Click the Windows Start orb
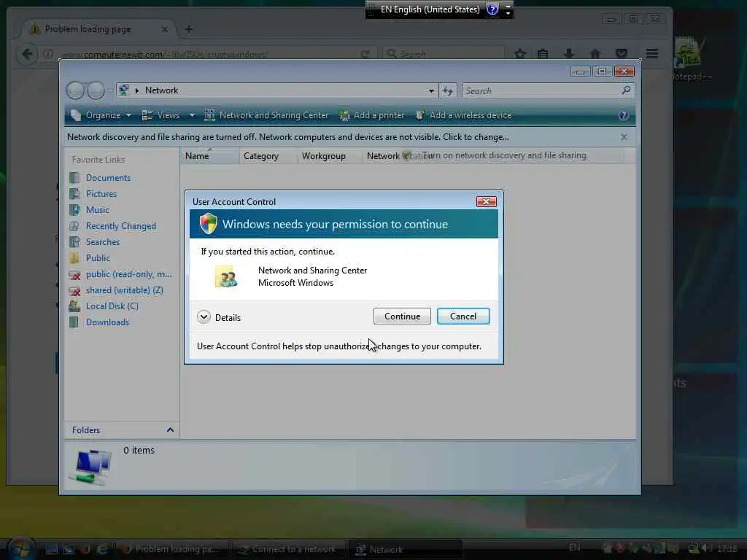Image resolution: width=747 pixels, height=560 pixels. click(x=20, y=548)
